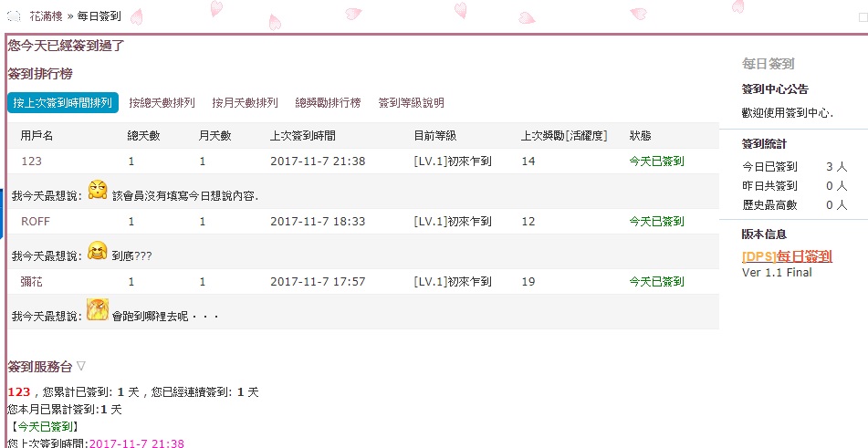Collapse the 簽到服務台 section triangle

tap(81, 366)
